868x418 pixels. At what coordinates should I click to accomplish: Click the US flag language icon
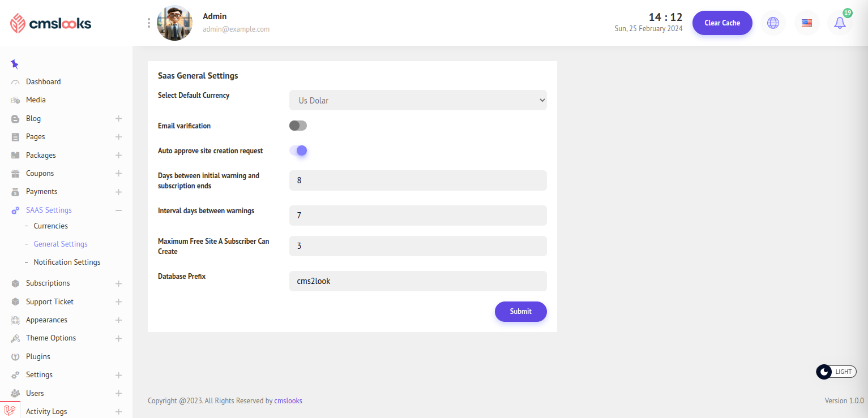coord(807,23)
